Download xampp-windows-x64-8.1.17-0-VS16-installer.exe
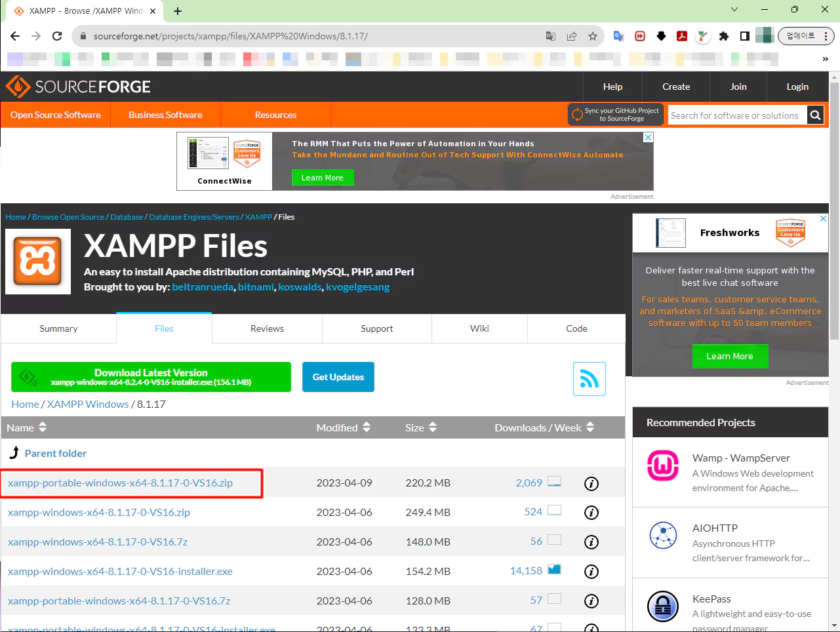The image size is (840, 632). pos(120,572)
